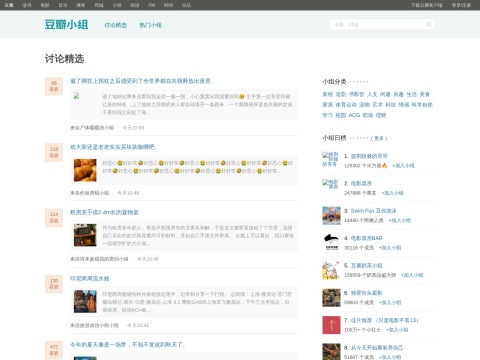Open 登录/注册 link in top bar
The image size is (480, 360).
(x=461, y=5)
